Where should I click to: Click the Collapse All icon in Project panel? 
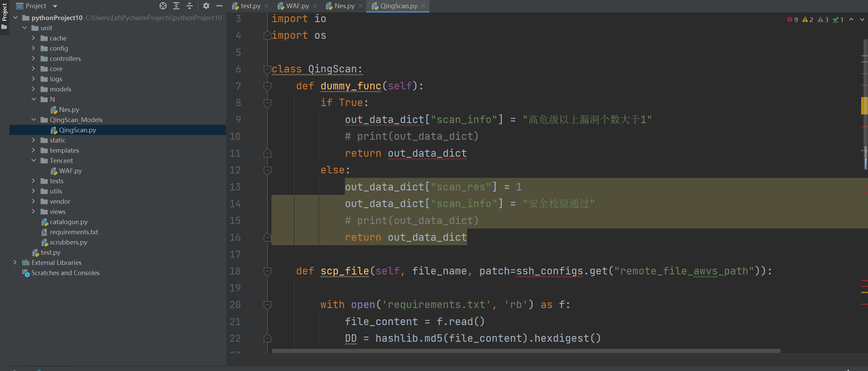coord(190,6)
